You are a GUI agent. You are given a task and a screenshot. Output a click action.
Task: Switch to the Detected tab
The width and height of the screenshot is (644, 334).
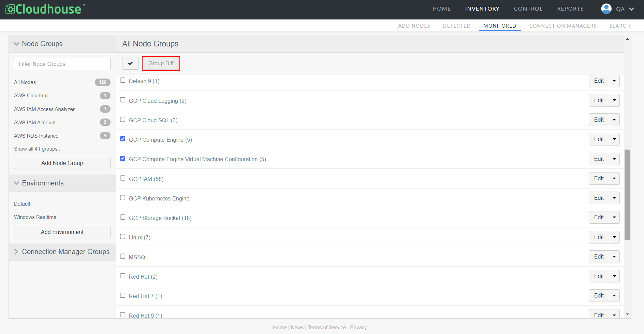pos(457,26)
